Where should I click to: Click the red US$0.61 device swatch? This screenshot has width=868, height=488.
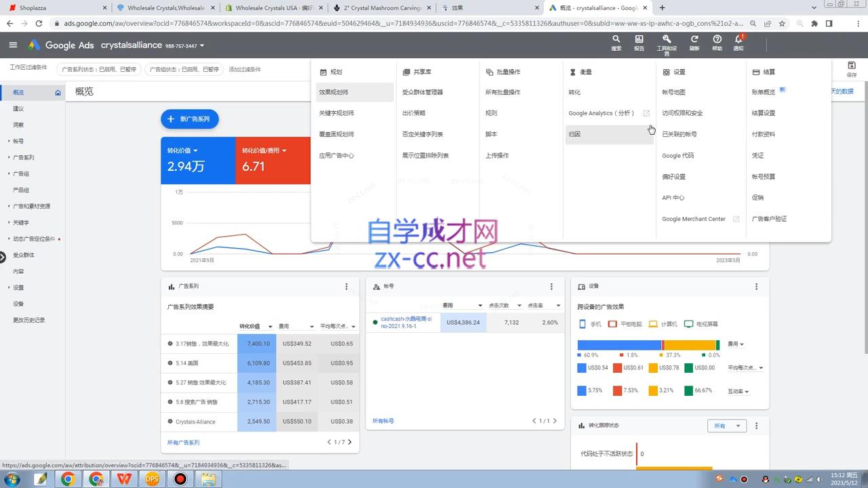618,368
